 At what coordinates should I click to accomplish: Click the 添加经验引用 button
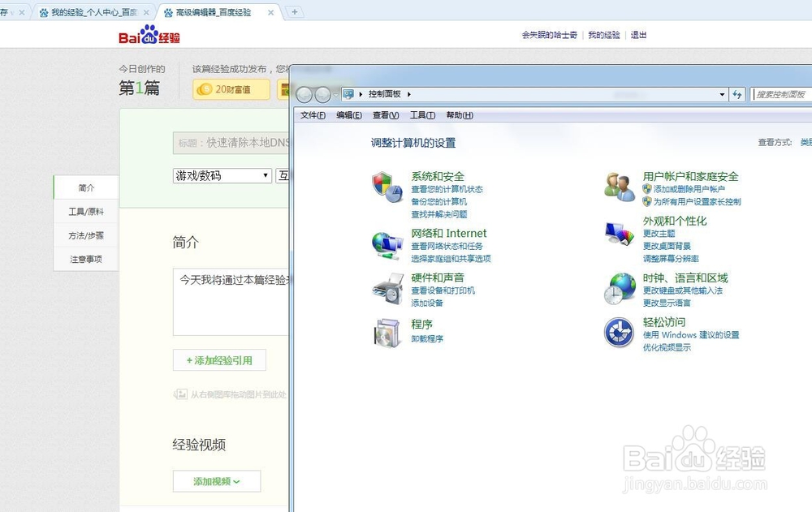pyautogui.click(x=218, y=359)
